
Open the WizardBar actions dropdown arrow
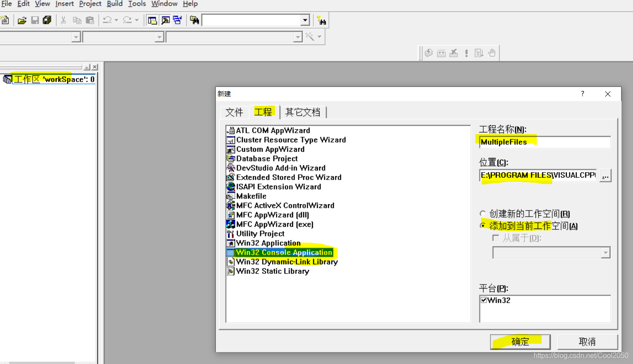(320, 37)
